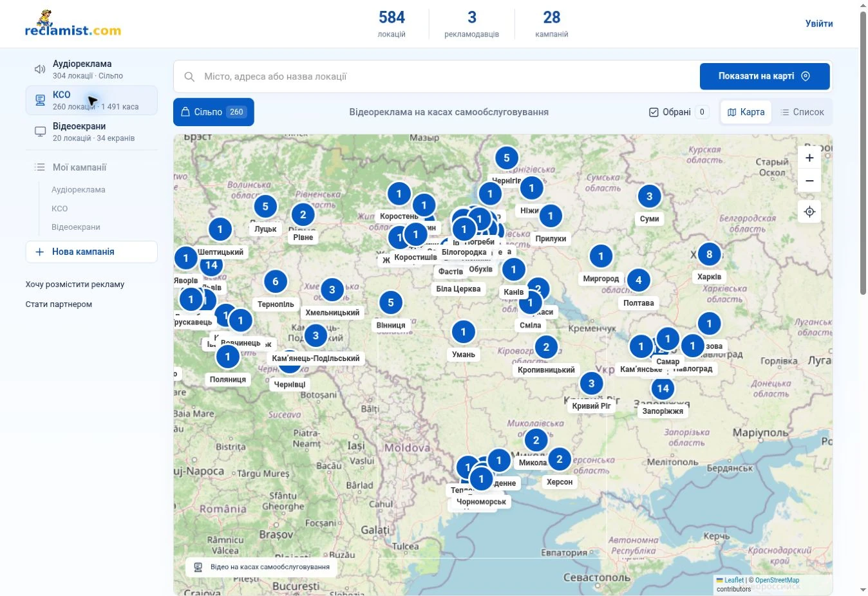Select КСО category in sidebar
This screenshot has height=596, width=868.
(x=91, y=100)
